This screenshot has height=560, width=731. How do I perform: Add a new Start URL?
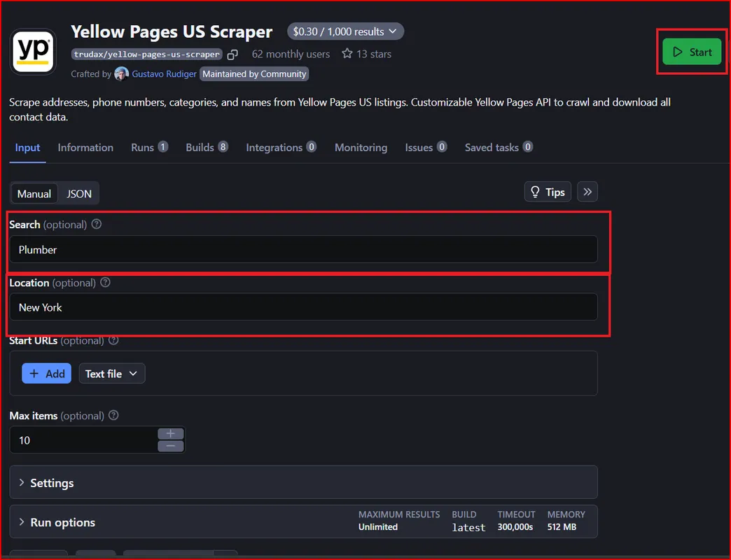click(x=47, y=374)
